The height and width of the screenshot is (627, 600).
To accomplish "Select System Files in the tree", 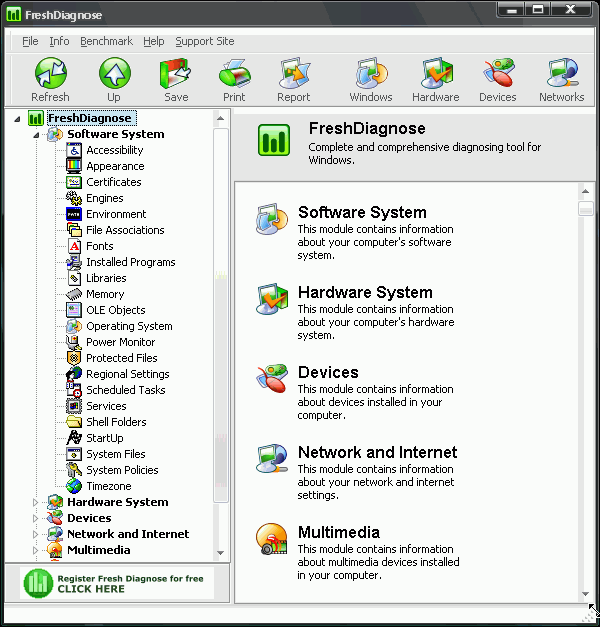I will click(116, 454).
